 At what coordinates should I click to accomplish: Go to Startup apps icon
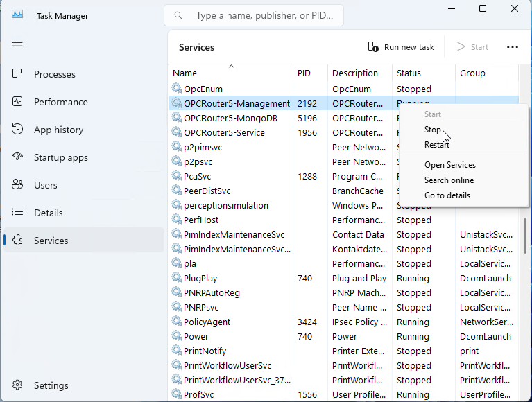tap(18, 157)
